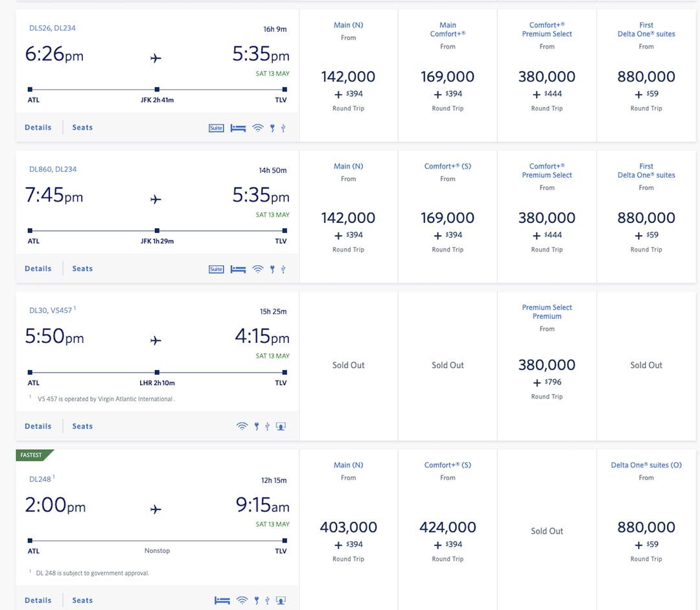Viewport: 700px width, 610px height.
Task: Click the USB icon on the DL860 row
Action: coord(283,268)
